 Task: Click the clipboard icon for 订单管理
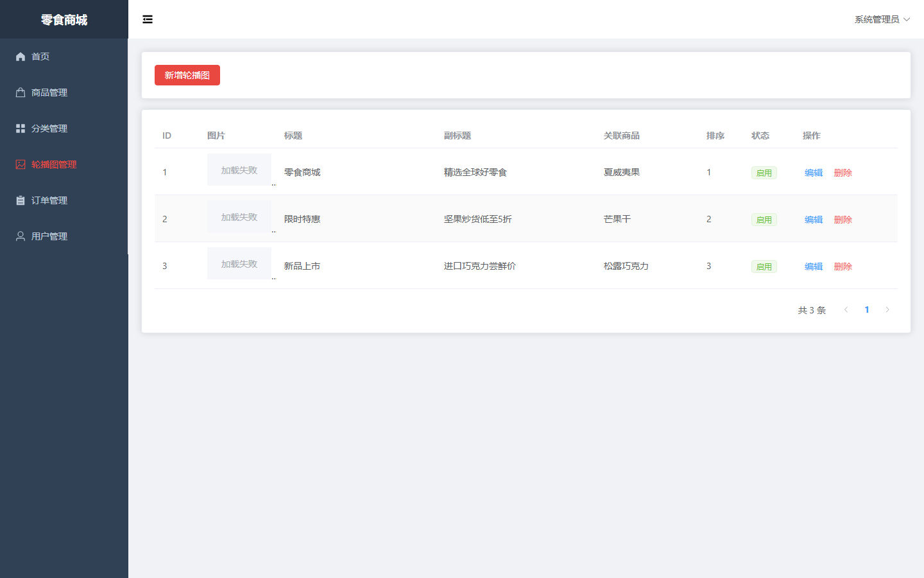click(x=21, y=200)
